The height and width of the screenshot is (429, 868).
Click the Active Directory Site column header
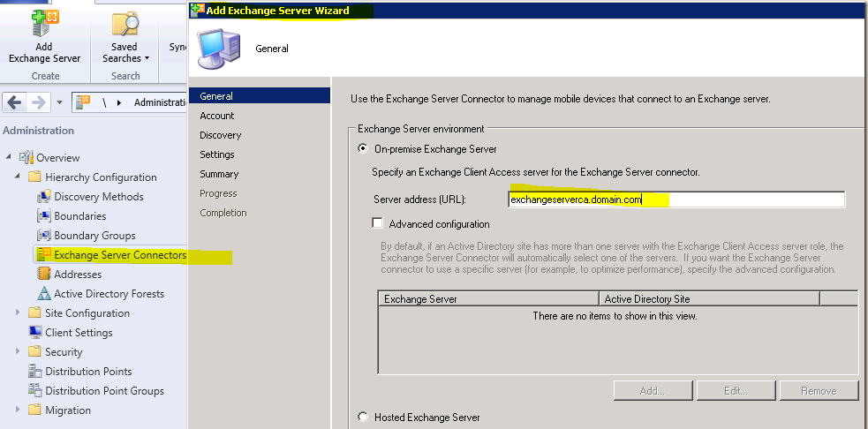pos(709,299)
